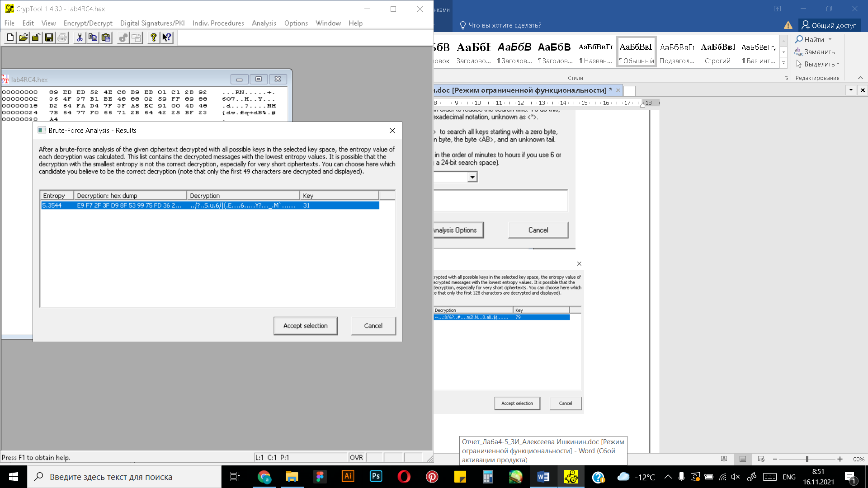Select the result row with entropy 5.3544
Viewport: 868px width, 488px height.
210,206
